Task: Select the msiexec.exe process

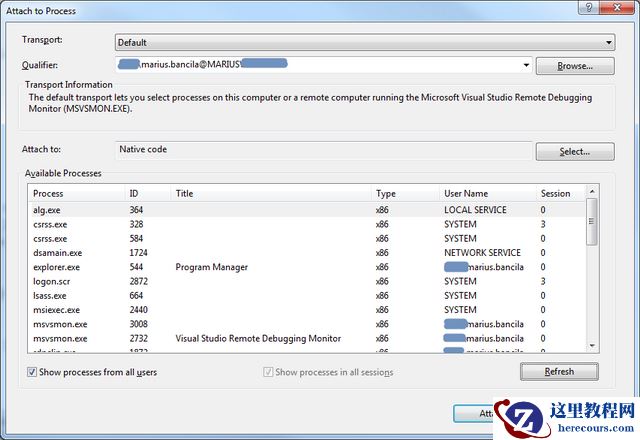Action: point(306,310)
